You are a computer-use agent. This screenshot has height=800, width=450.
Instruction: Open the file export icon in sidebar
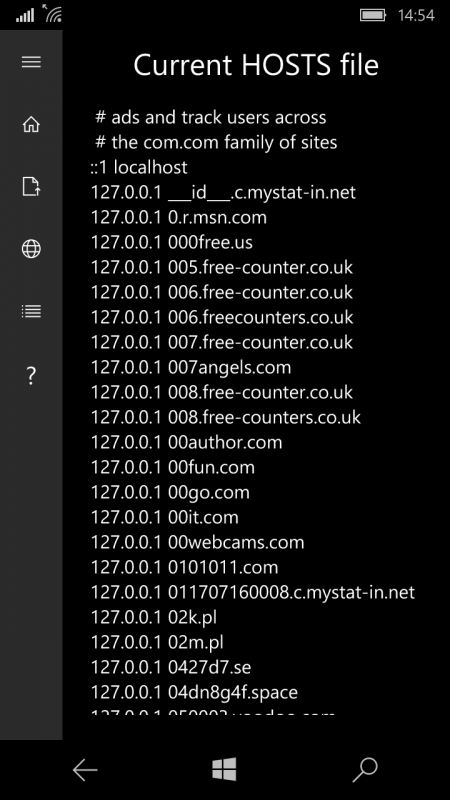pos(31,186)
